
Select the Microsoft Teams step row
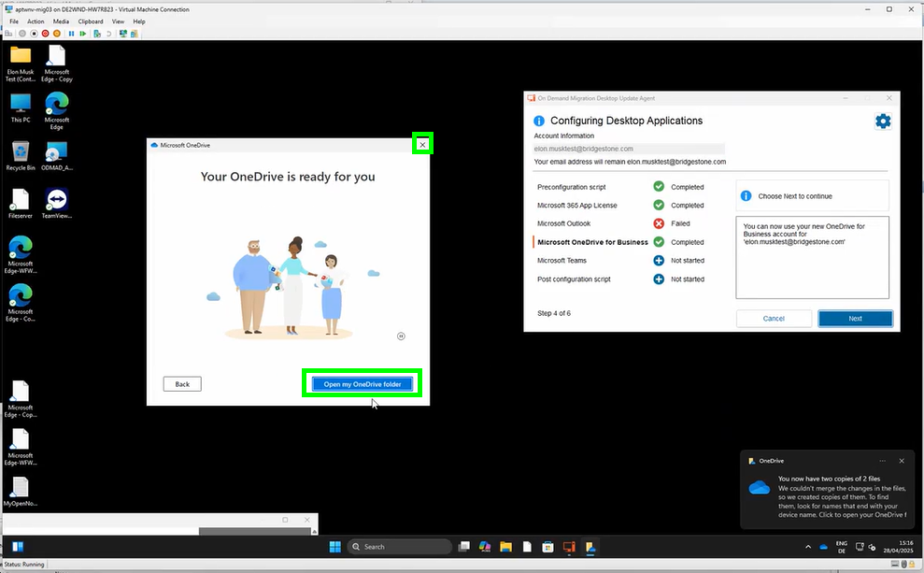620,261
